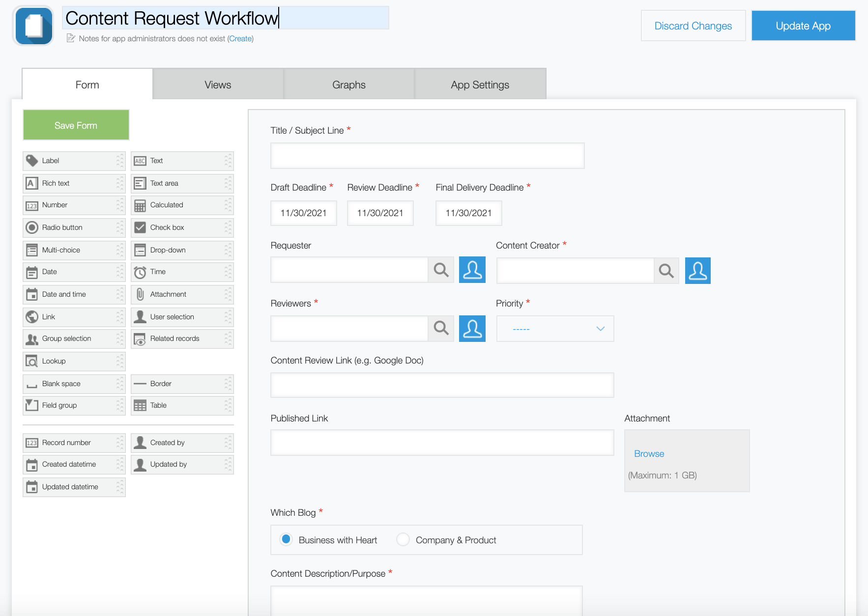Click the Related records field icon

coord(140,338)
